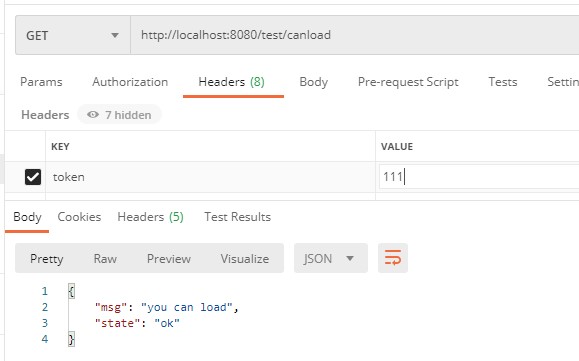Select the Raw view button
Screen dimensions: 579x361
(x=105, y=258)
